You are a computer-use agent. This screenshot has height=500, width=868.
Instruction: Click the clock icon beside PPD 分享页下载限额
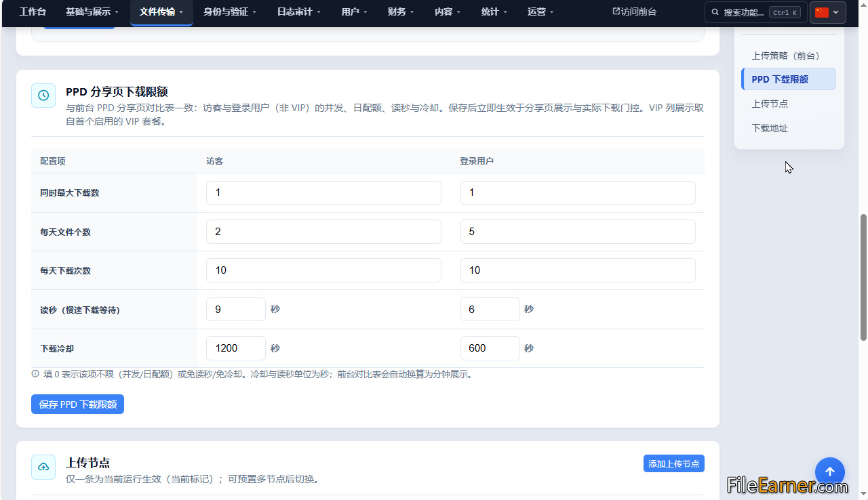tap(43, 96)
